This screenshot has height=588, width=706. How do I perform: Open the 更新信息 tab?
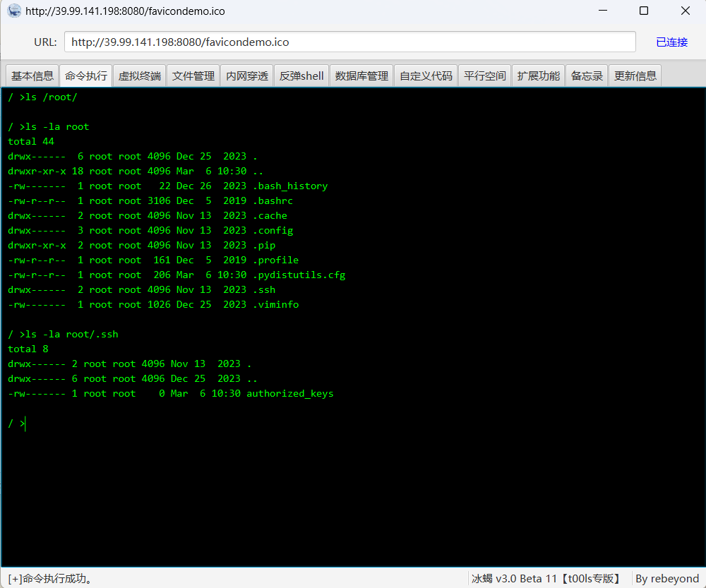tap(635, 76)
